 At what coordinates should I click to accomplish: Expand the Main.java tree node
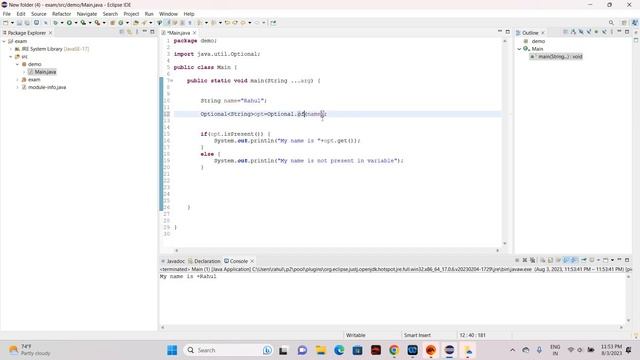(24, 72)
